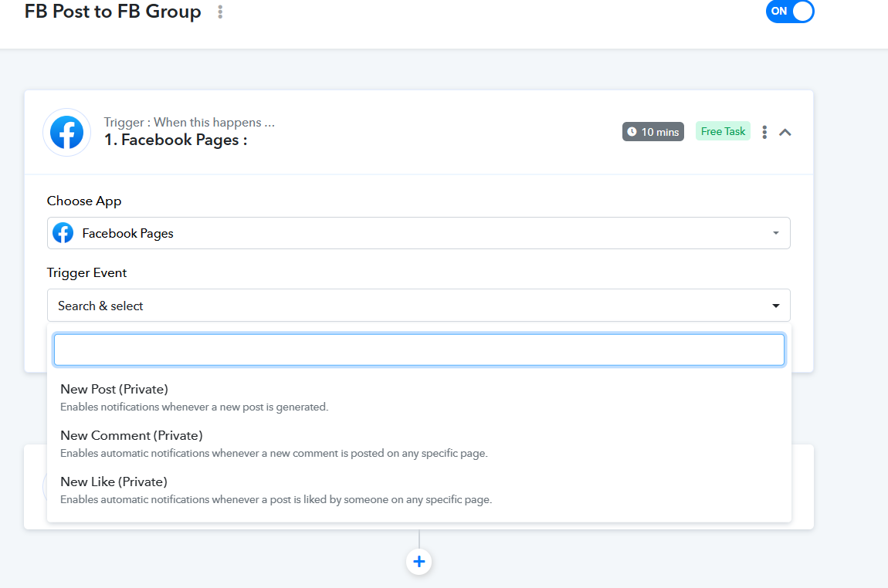
Task: Click the Free Task badge
Action: [723, 131]
